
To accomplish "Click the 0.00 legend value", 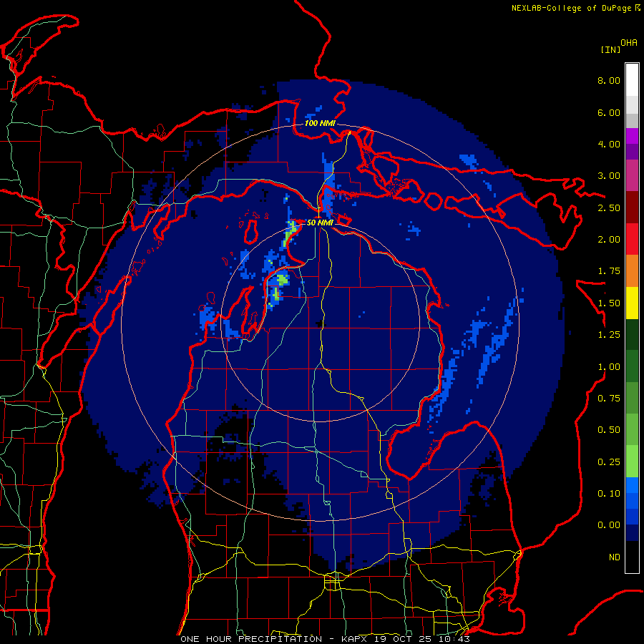I will click(x=609, y=525).
